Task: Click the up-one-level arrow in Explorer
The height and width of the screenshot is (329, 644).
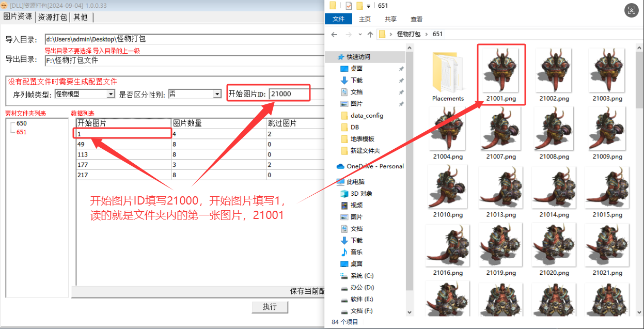Action: 370,35
